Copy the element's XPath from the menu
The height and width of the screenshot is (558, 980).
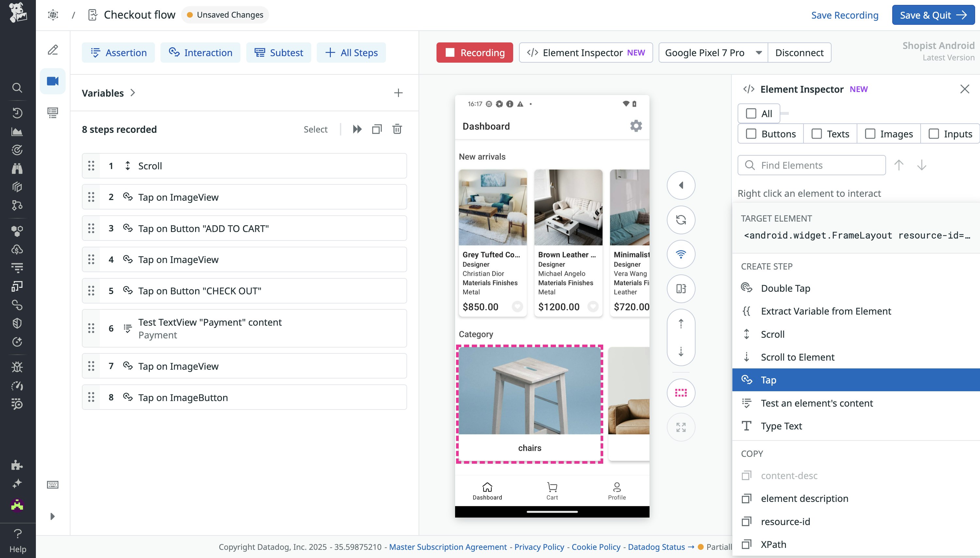[773, 544]
